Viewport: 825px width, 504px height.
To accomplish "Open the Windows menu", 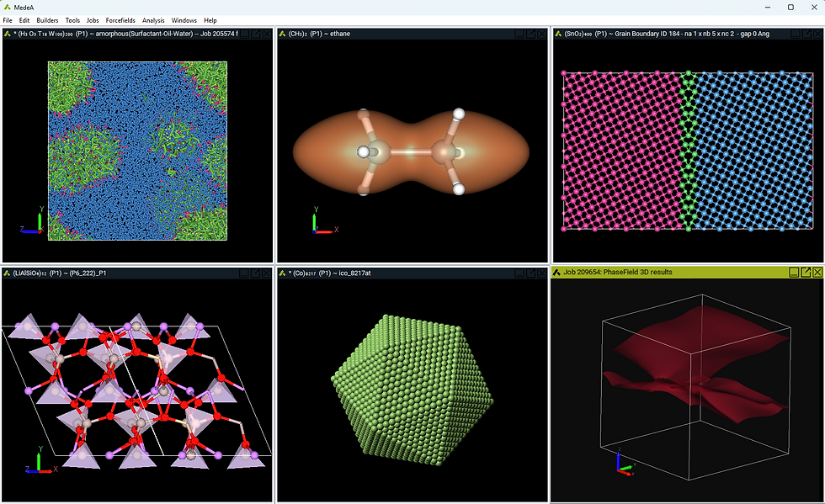I will click(x=184, y=20).
